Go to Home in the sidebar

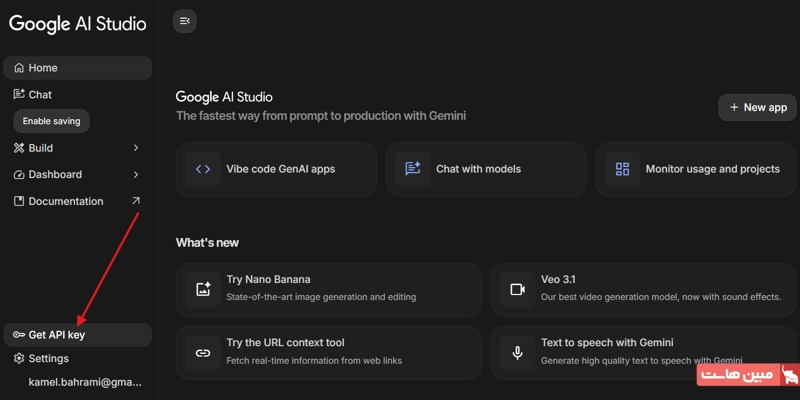click(43, 68)
